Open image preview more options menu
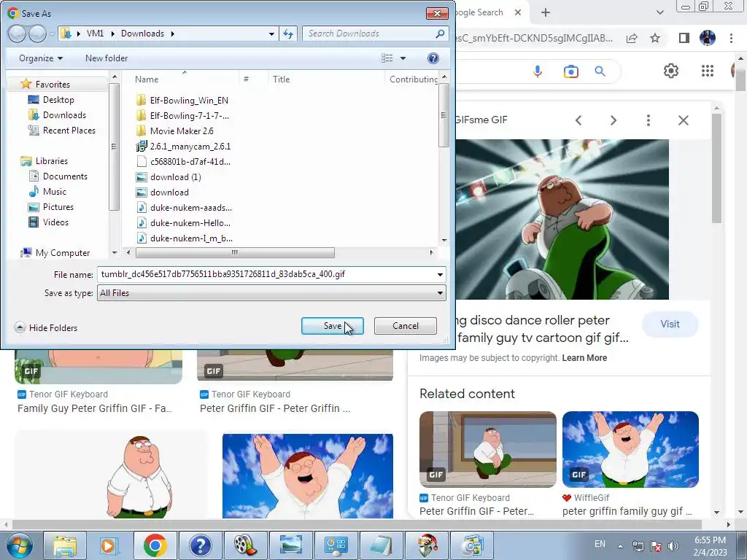 click(x=648, y=120)
